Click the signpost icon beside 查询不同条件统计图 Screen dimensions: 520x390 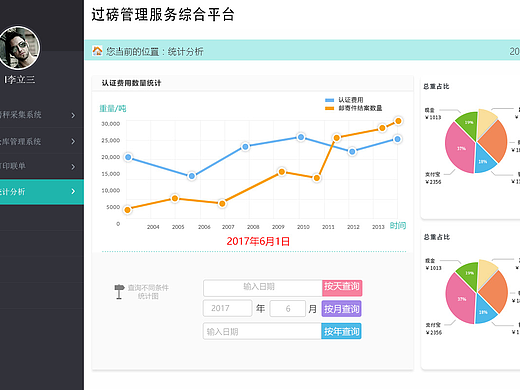(119, 292)
